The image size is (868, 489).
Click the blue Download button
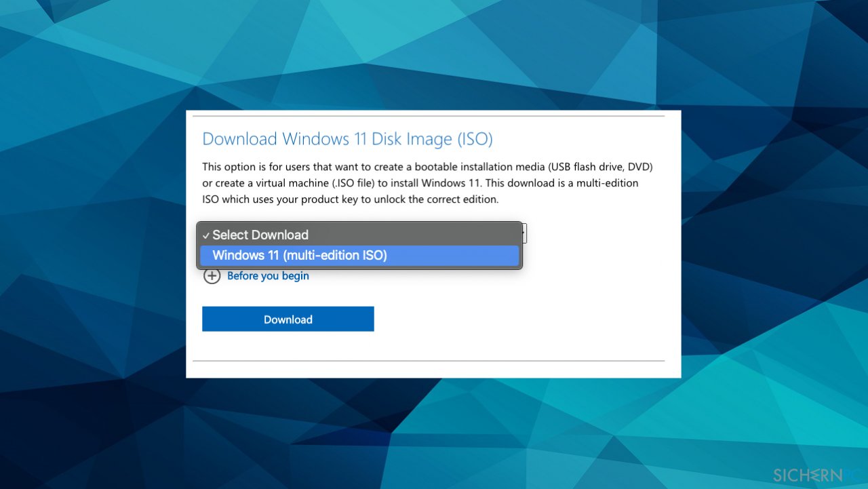coord(288,319)
